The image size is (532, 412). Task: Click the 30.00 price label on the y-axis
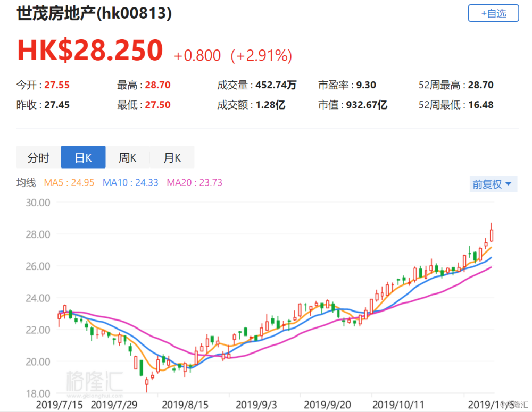point(37,203)
